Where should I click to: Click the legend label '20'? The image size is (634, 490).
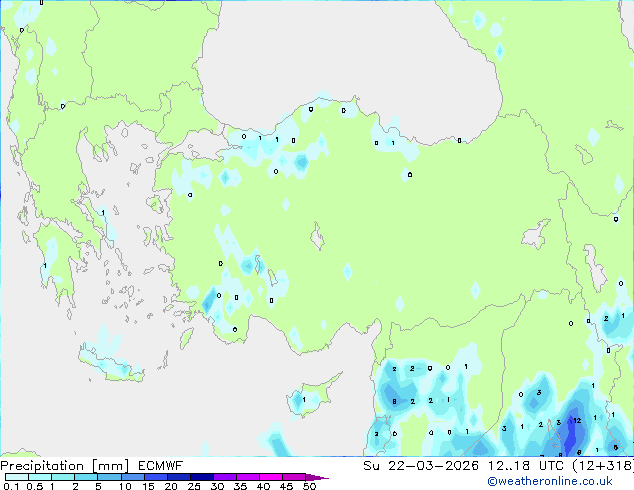[x=171, y=486]
